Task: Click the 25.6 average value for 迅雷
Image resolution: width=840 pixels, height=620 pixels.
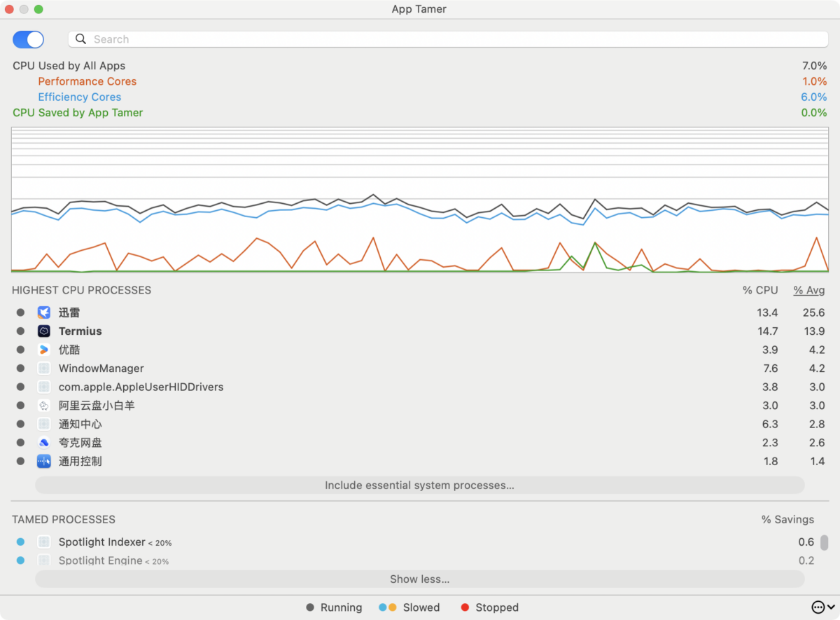Action: tap(813, 312)
